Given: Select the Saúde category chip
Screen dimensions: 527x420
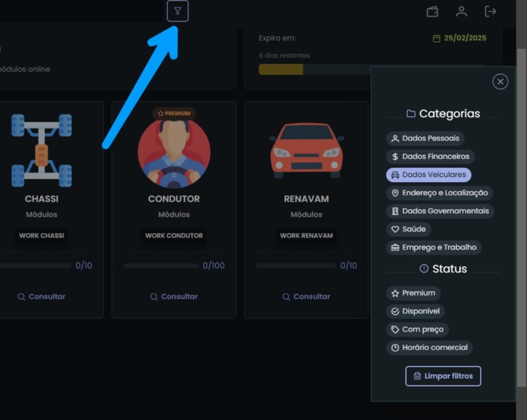Looking at the screenshot, I should 409,229.
